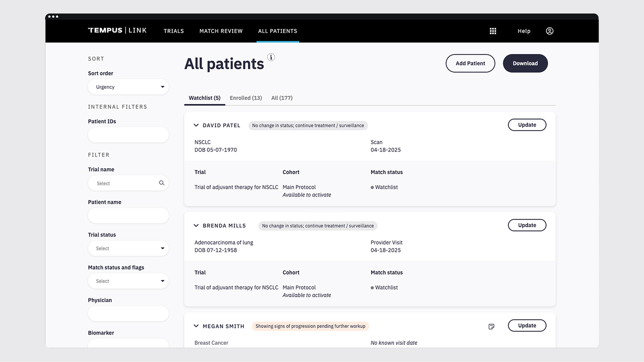Click Brenda Mills' Watchlist match status
Screen dimensions: 644x362
384,288
